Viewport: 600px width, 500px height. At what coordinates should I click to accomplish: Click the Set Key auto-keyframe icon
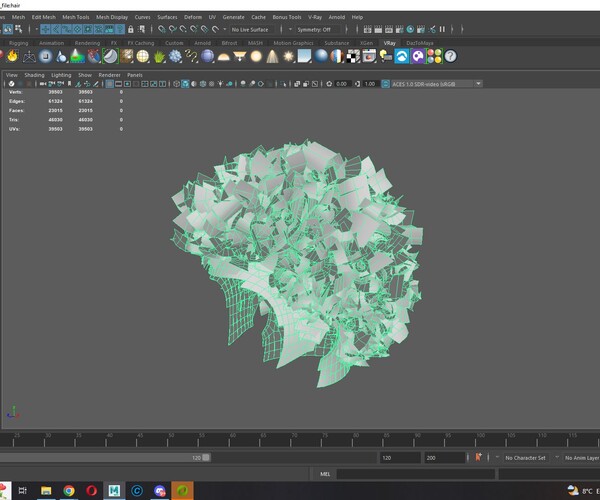[478, 458]
